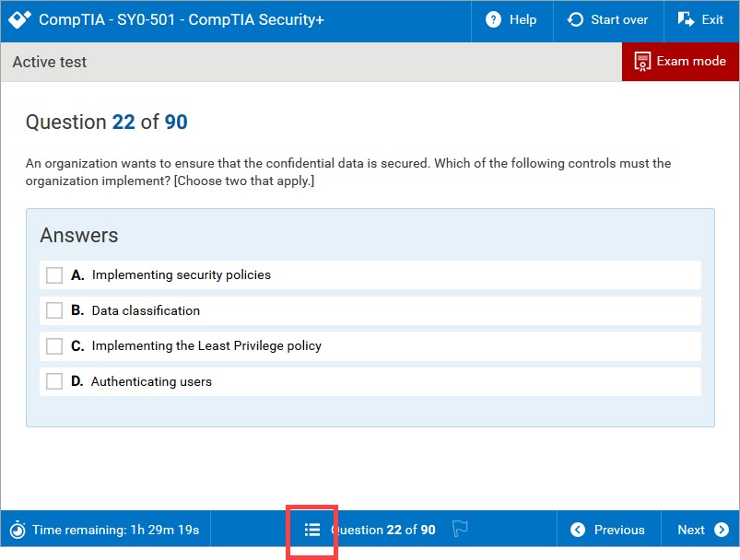Click the Previous arrow circle icon

tap(578, 530)
